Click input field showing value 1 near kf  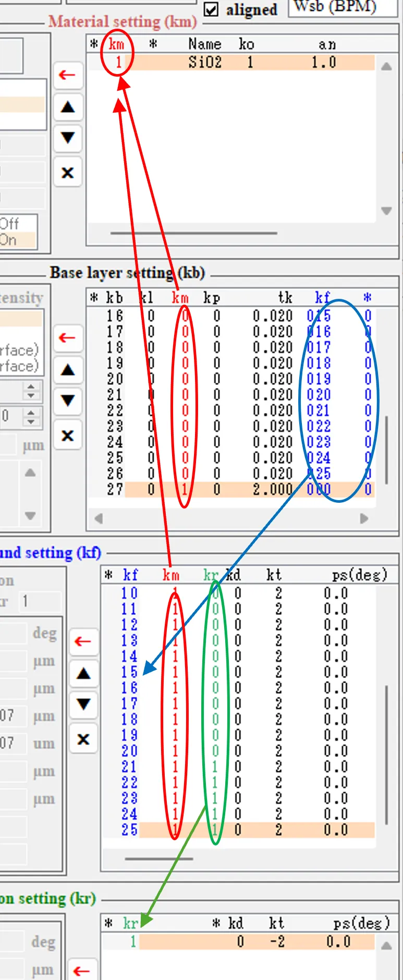[x=40, y=601]
